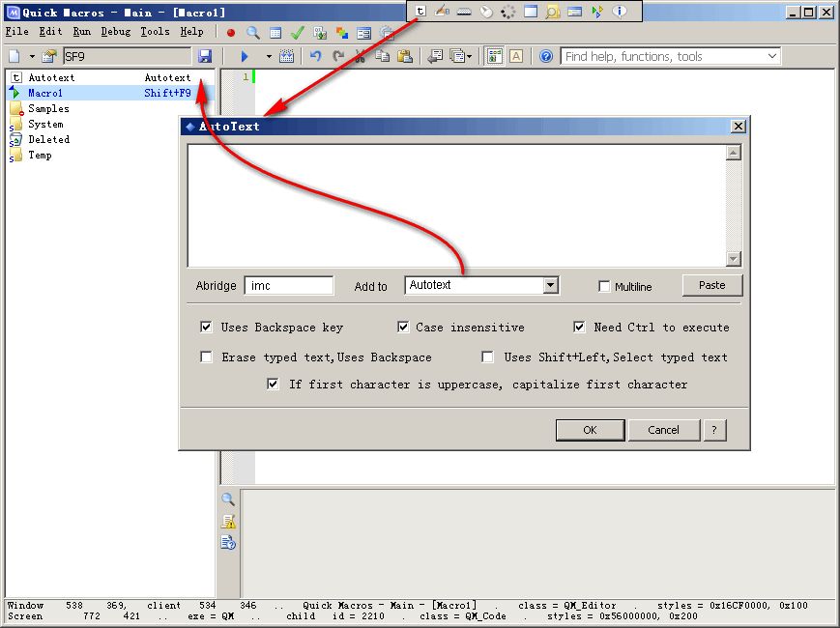
Task: Toggle 'Need Ctrl to execute' checkbox
Action: [x=579, y=328]
